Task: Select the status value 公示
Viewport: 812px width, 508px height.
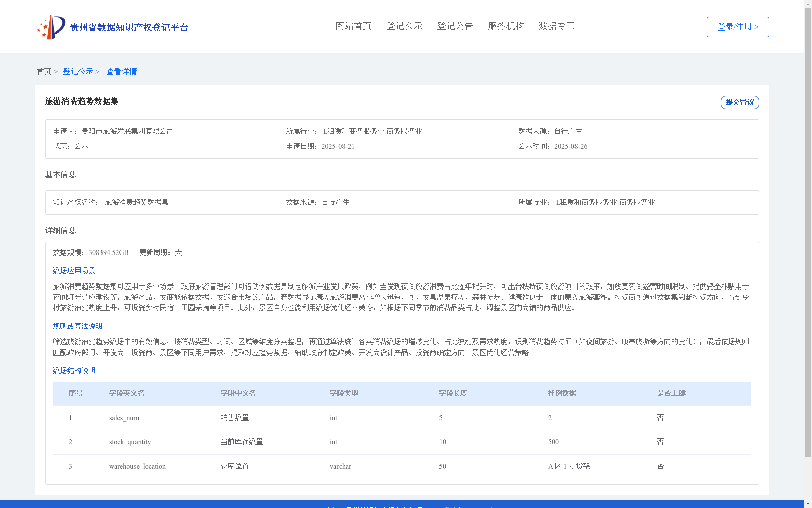Action: 81,146
